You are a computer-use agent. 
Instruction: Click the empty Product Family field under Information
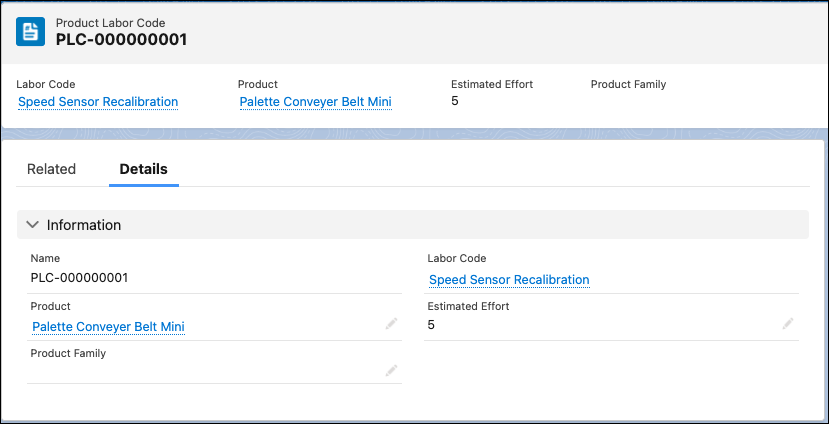(x=200, y=371)
